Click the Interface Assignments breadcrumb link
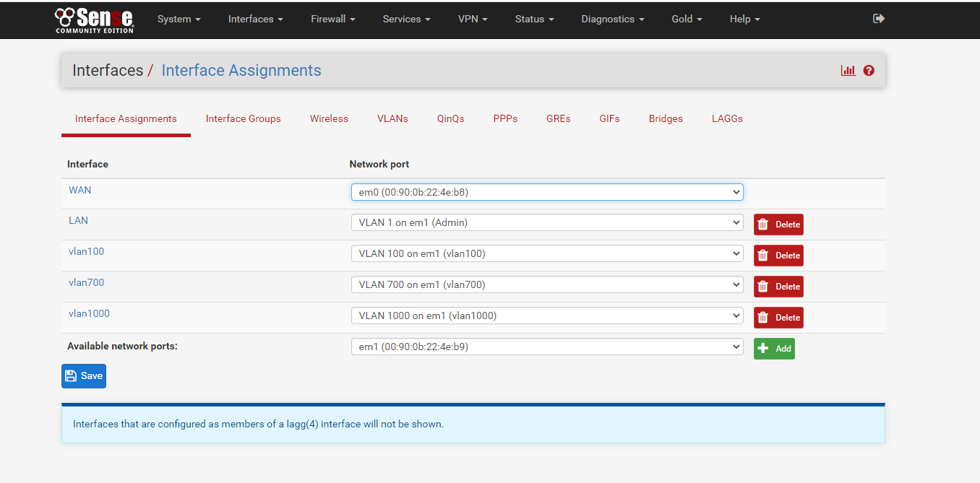Image resolution: width=980 pixels, height=483 pixels. tap(241, 71)
